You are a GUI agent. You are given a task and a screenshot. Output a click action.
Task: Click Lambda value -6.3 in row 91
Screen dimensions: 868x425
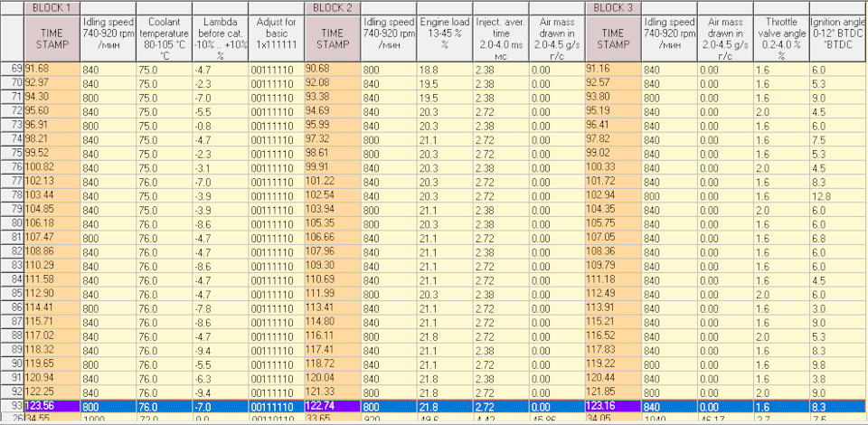point(220,378)
